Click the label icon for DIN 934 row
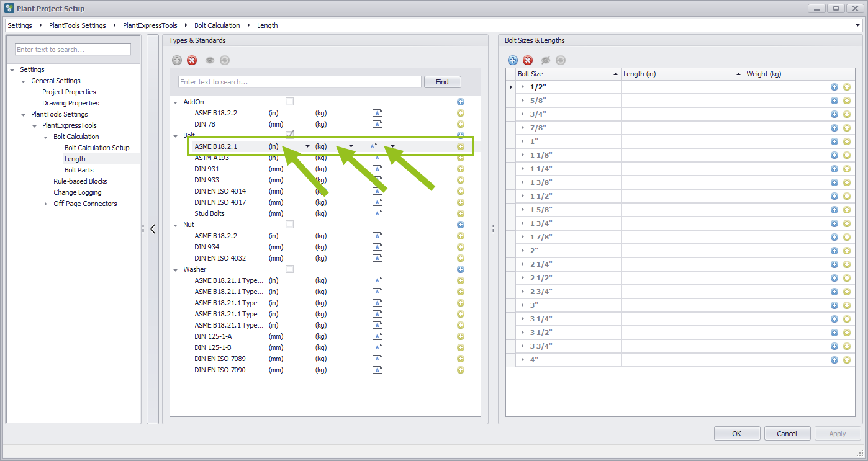This screenshot has width=868, height=461. (x=377, y=247)
